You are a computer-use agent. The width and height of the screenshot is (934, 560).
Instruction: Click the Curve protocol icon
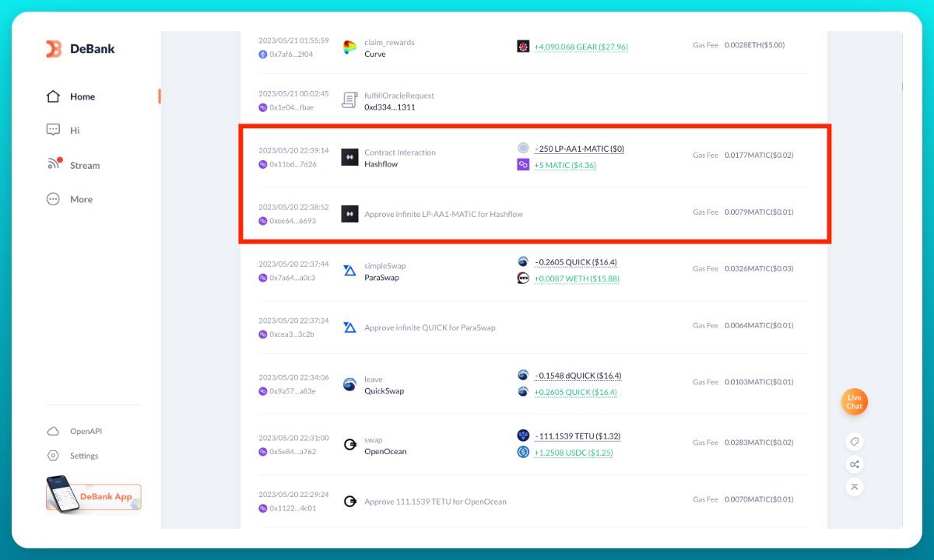tap(349, 47)
